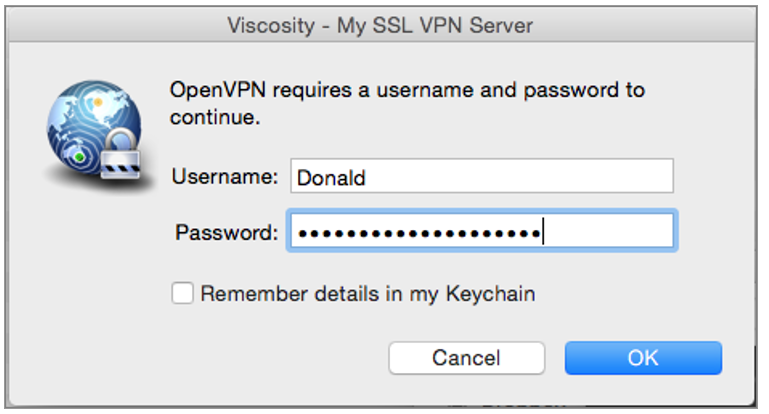
Task: Click the Remember details in my Keychain label
Action: [x=367, y=294]
